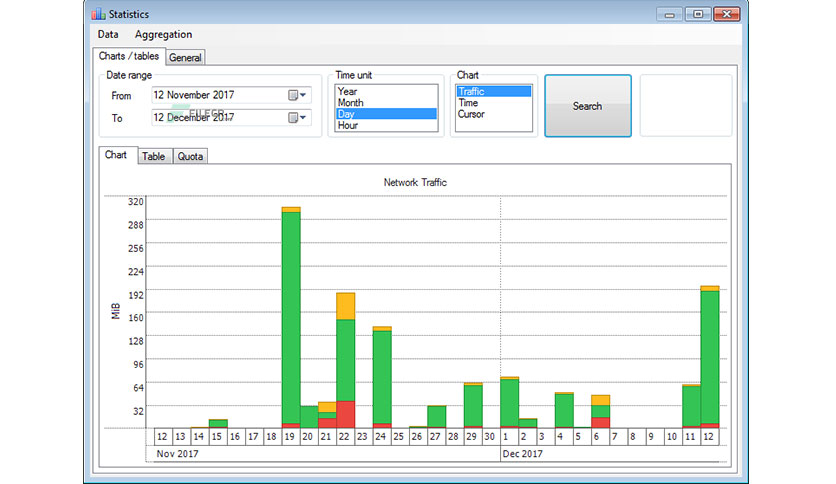Click the day label 19 on x-axis
Viewport: 836px width, 484px height.
(290, 437)
